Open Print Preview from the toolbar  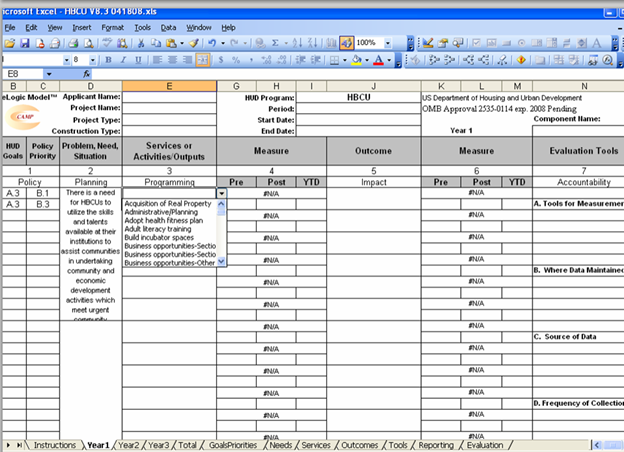tap(89, 43)
